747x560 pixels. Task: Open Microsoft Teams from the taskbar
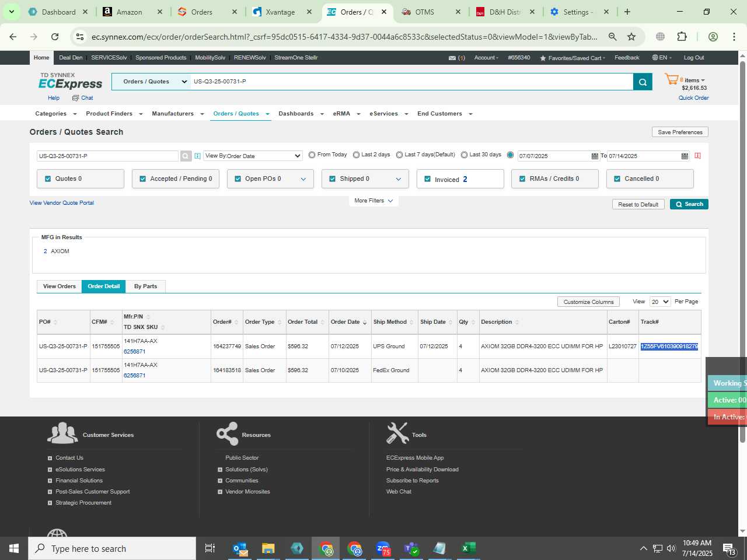(x=411, y=548)
